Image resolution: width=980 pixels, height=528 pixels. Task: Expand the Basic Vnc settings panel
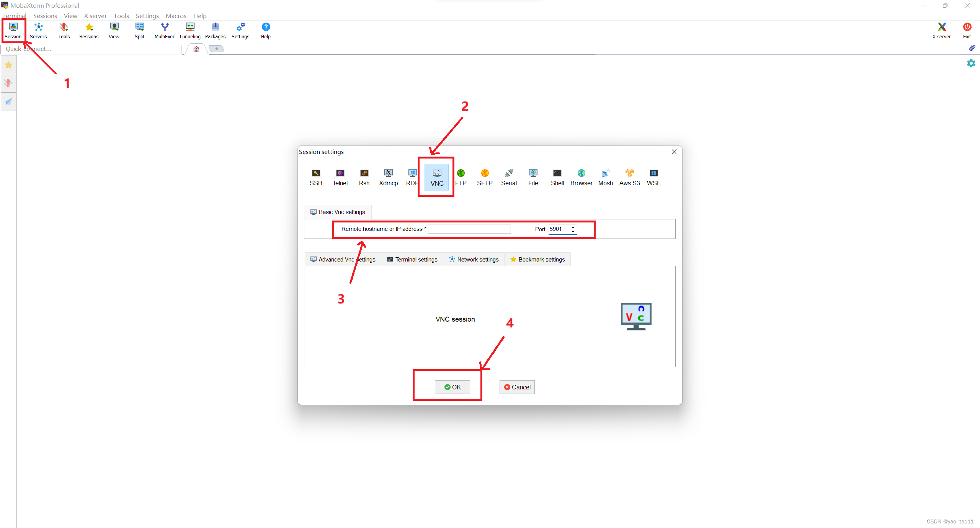338,212
